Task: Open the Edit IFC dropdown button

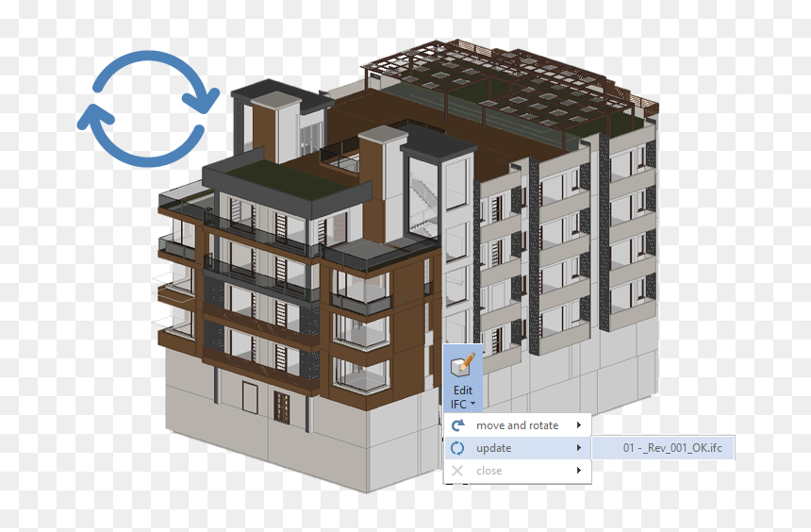Action: click(x=463, y=378)
